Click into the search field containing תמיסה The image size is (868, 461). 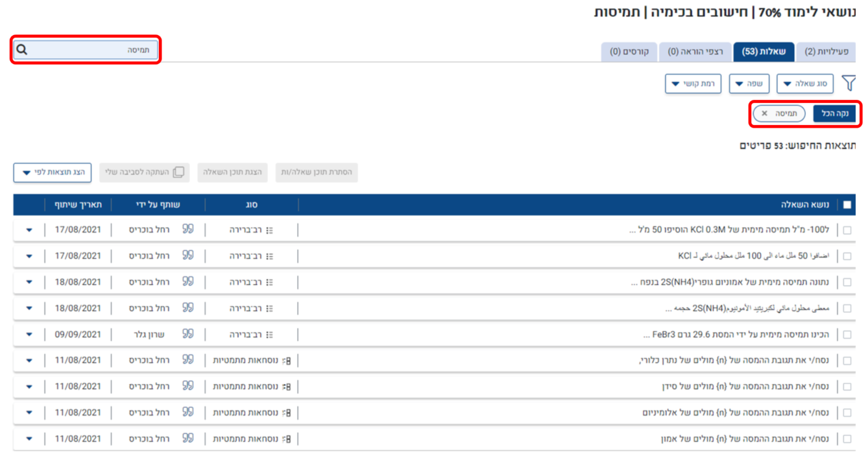tap(91, 50)
